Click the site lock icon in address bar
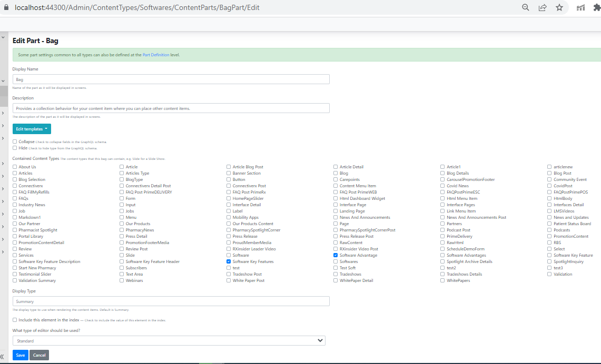This screenshot has width=601, height=364. tap(6, 7)
